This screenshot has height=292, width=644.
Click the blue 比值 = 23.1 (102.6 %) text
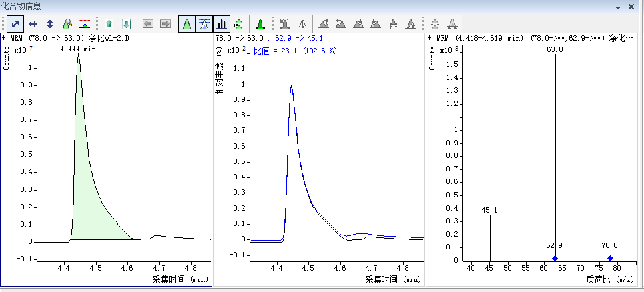coord(295,51)
